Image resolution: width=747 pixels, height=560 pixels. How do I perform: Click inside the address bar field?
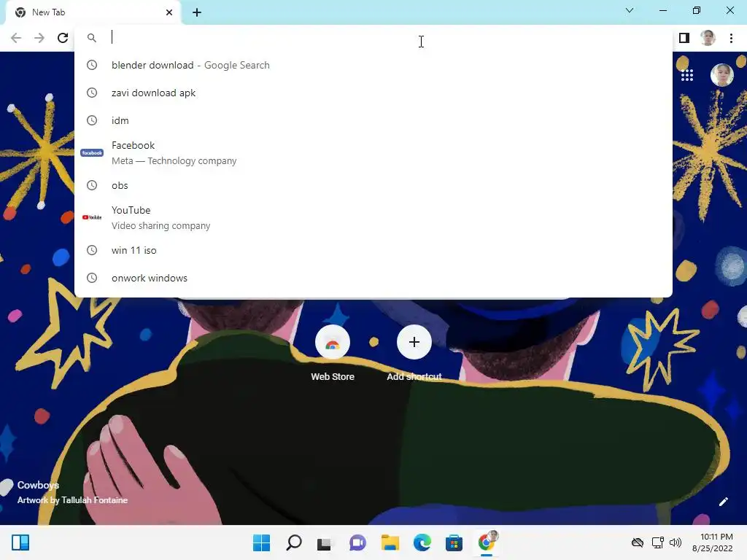(373, 38)
